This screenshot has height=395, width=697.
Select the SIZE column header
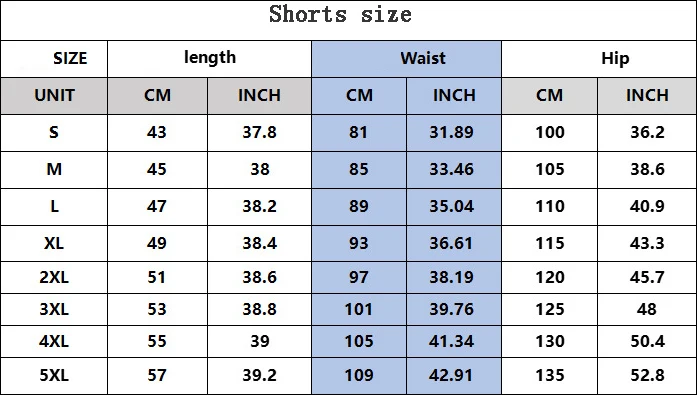coord(70,58)
